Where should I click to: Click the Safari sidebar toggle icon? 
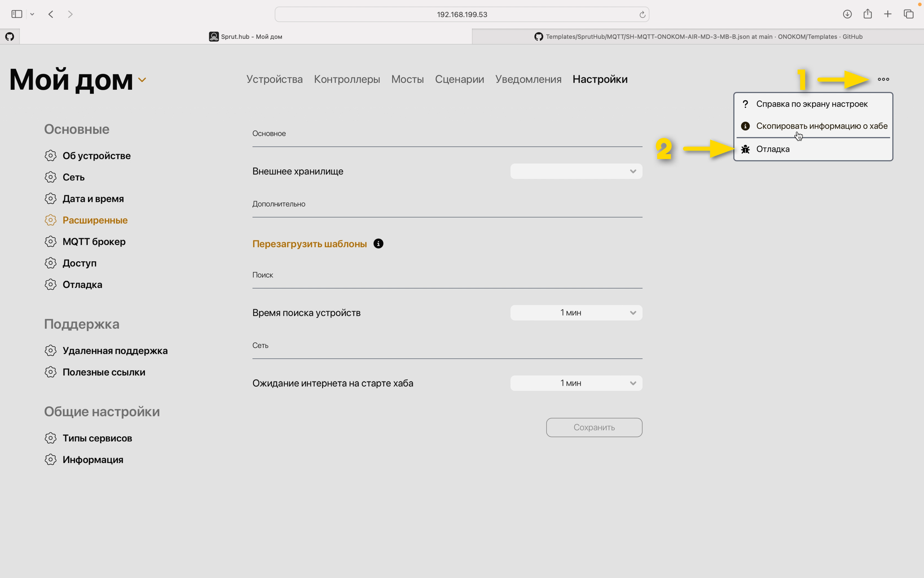tap(17, 14)
